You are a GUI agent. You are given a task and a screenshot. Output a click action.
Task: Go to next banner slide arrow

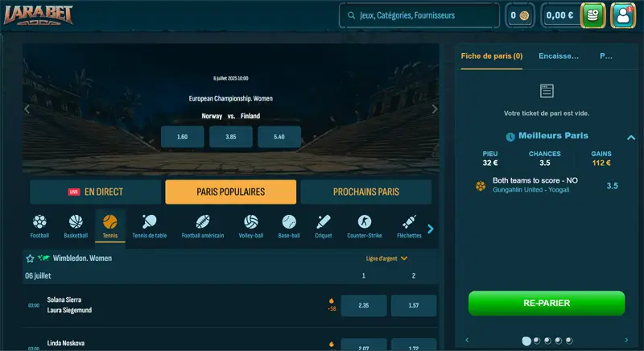point(435,109)
